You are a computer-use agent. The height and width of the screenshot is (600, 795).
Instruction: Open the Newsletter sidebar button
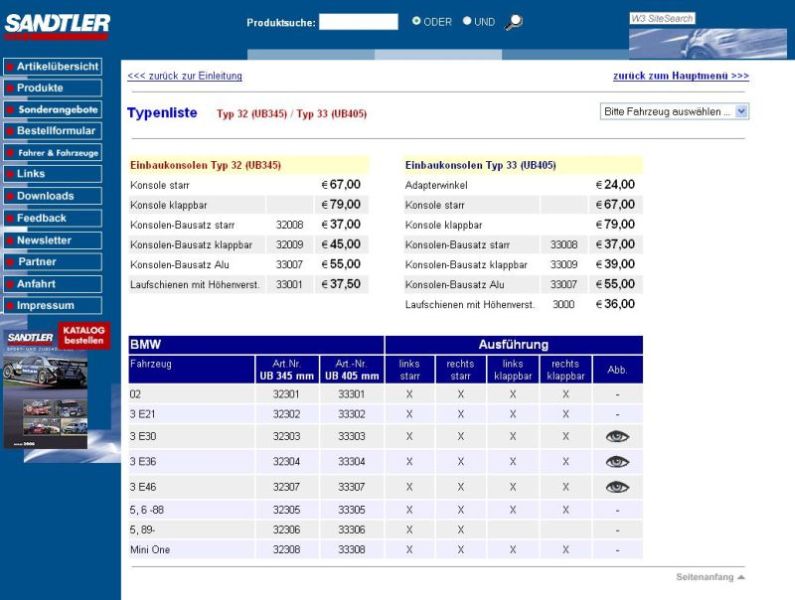[52, 240]
